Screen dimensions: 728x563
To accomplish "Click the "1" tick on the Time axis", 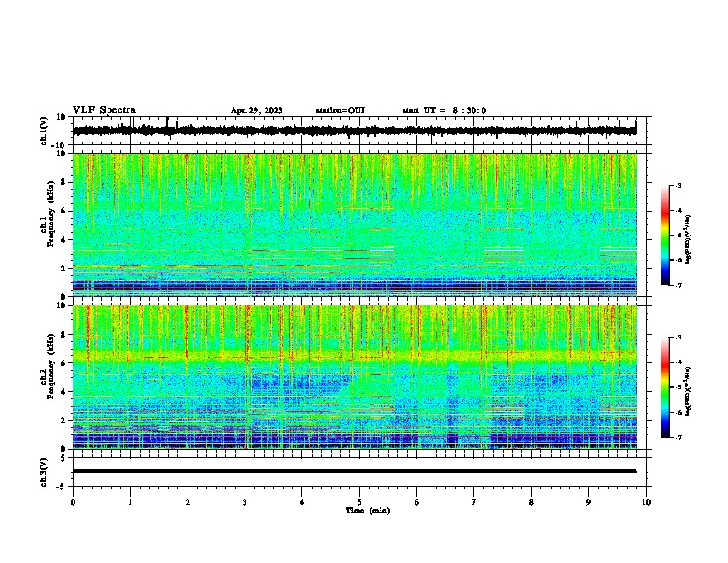I will 130,502.
